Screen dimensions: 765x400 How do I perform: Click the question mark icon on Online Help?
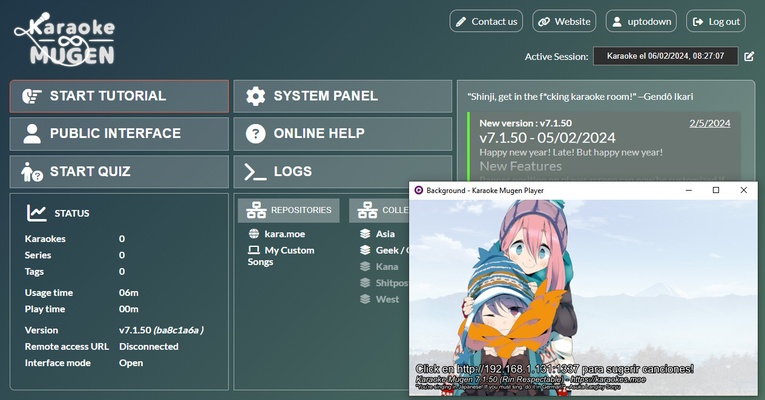(x=255, y=134)
